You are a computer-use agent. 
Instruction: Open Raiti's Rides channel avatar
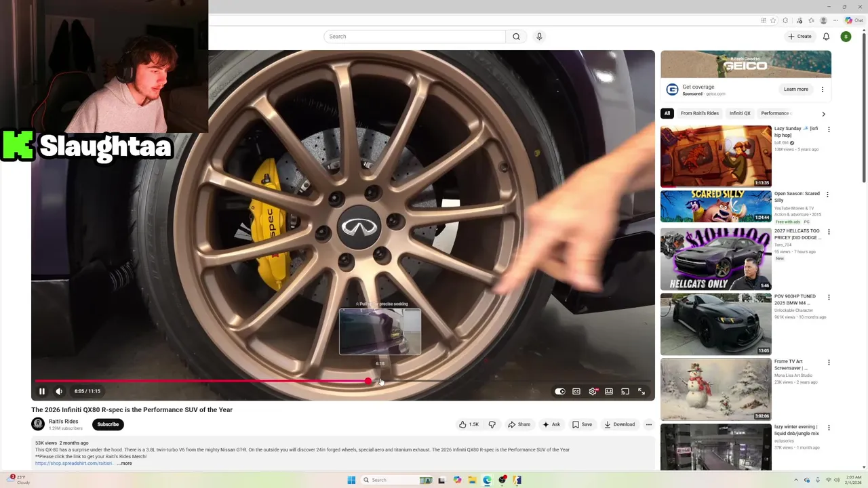click(x=38, y=424)
